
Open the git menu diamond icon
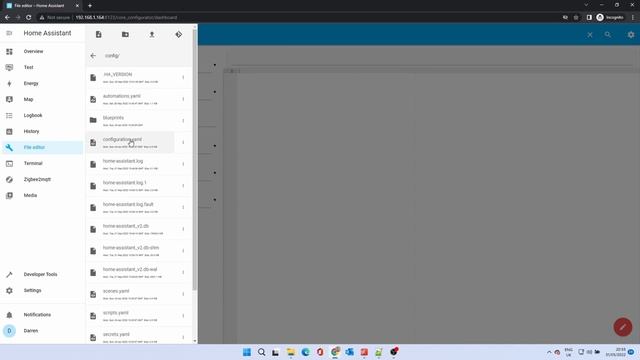click(178, 35)
